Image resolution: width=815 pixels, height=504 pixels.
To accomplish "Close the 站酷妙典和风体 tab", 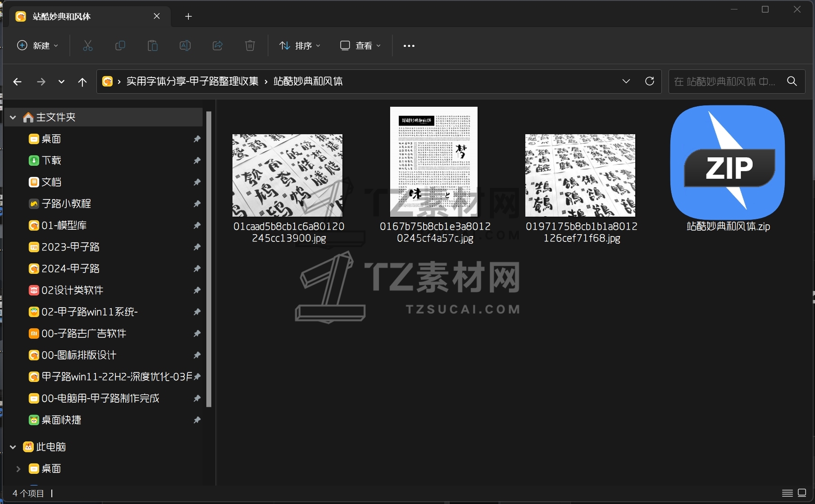I will [157, 16].
